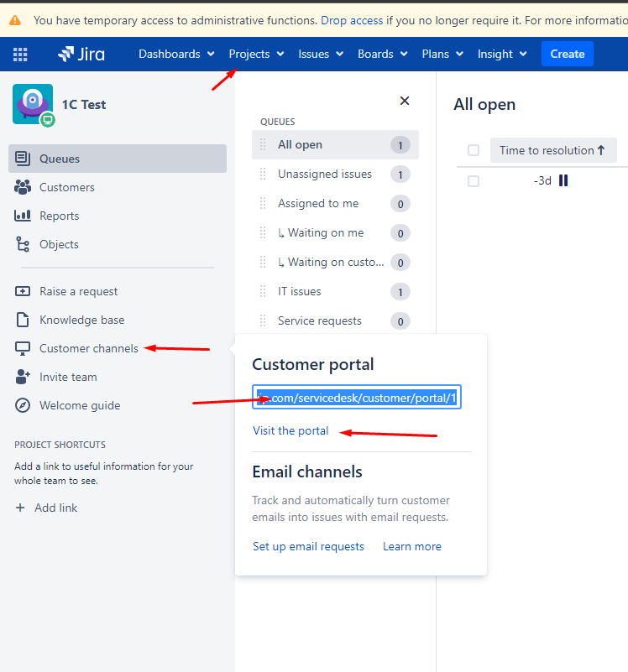Click Visit the portal link
The height and width of the screenshot is (672, 628).
(x=290, y=430)
